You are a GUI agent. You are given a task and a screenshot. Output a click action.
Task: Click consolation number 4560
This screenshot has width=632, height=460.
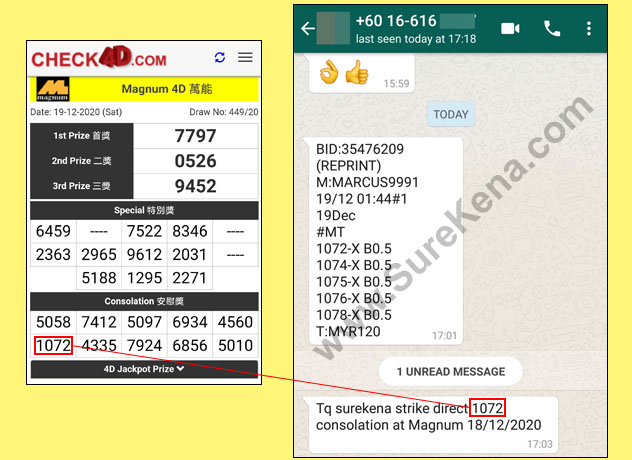click(x=235, y=322)
